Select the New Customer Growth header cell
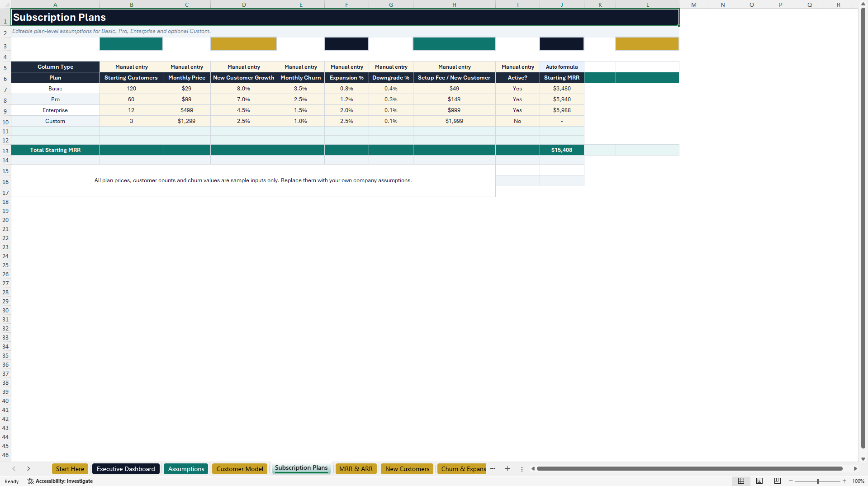Viewport: 868px width, 486px height. click(x=243, y=78)
